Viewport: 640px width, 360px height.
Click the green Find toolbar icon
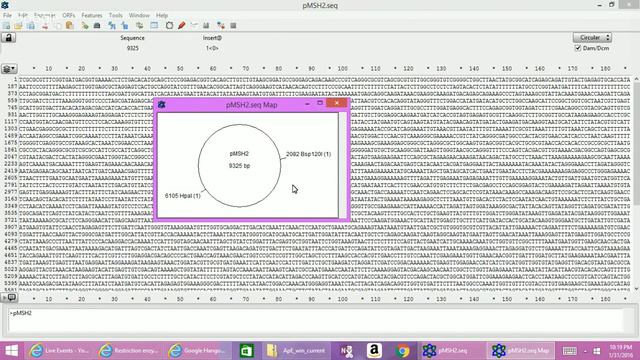84,26
